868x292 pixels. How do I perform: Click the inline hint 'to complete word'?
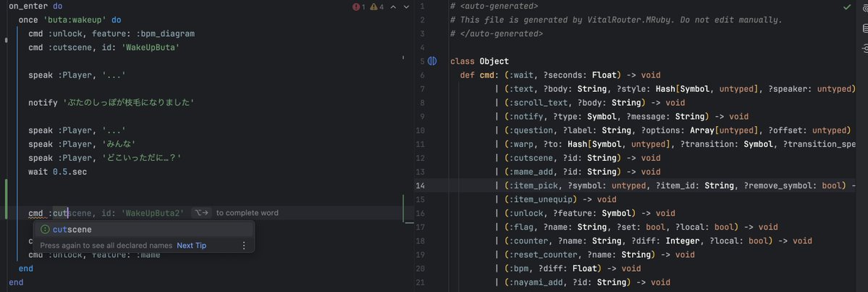pyautogui.click(x=248, y=213)
